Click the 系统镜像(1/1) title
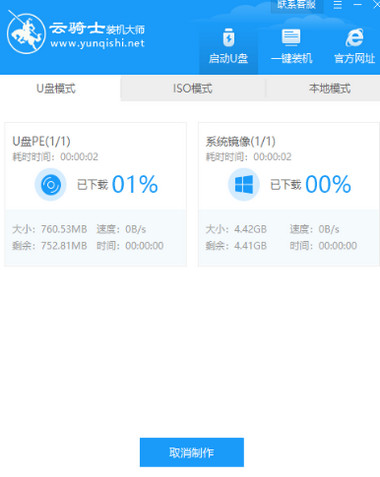This screenshot has width=380, height=477. (240, 141)
